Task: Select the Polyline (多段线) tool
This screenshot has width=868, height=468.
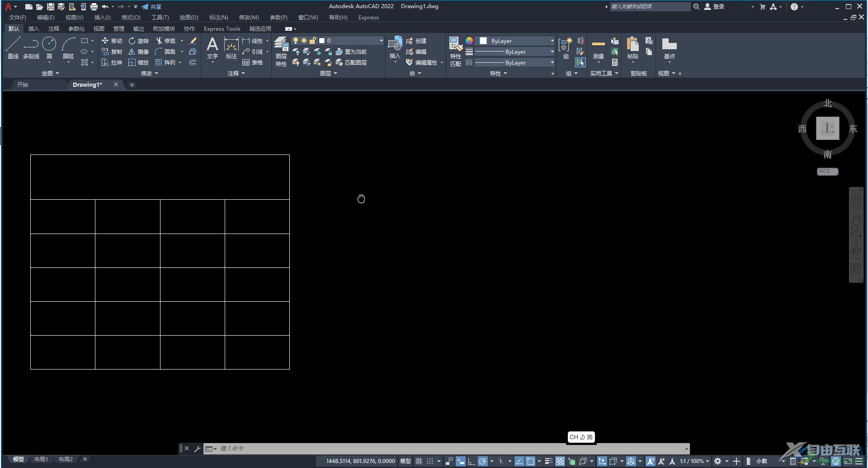Action: [31, 48]
